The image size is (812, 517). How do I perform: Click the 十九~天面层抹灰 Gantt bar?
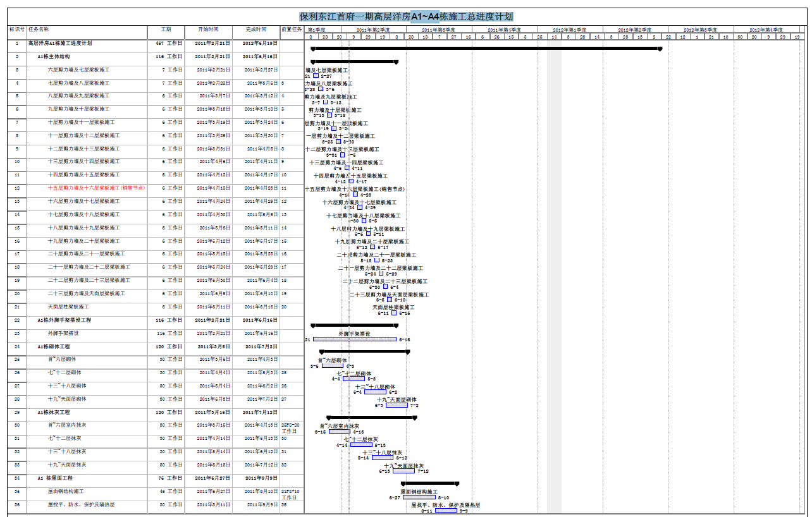click(403, 471)
